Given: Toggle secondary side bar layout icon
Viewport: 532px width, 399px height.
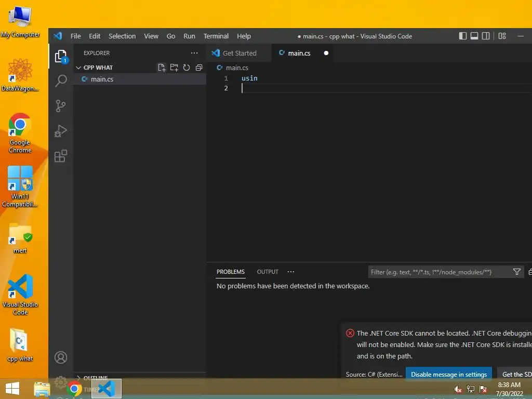Looking at the screenshot, I should click(x=486, y=36).
